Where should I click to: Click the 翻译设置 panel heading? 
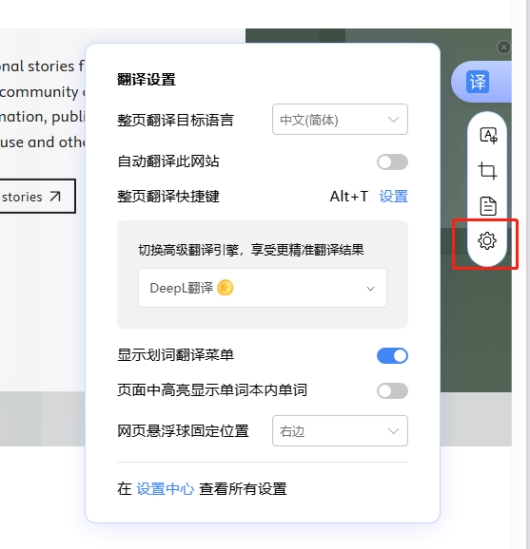coord(146,79)
